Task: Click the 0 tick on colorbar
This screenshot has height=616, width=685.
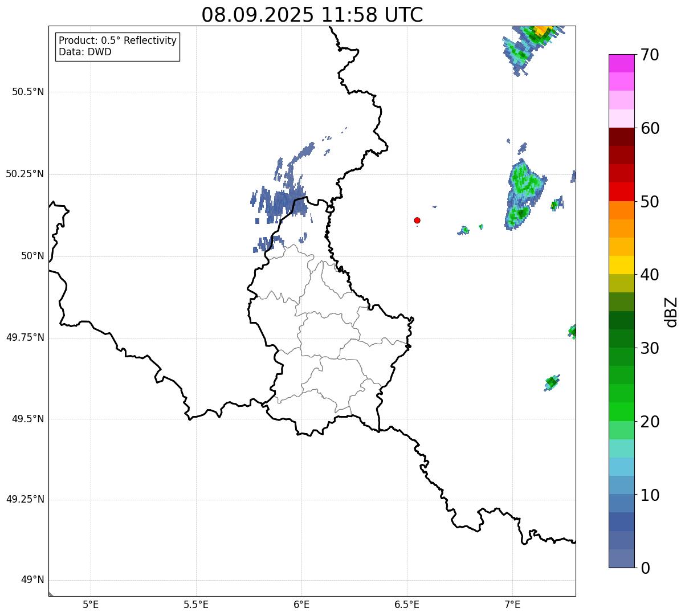Action: point(645,568)
